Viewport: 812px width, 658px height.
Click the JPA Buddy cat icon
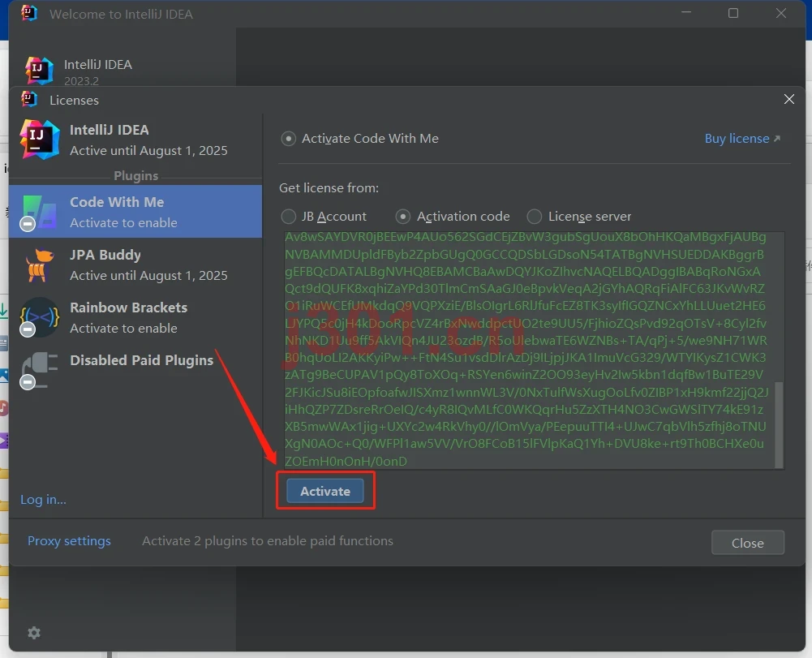(40, 264)
